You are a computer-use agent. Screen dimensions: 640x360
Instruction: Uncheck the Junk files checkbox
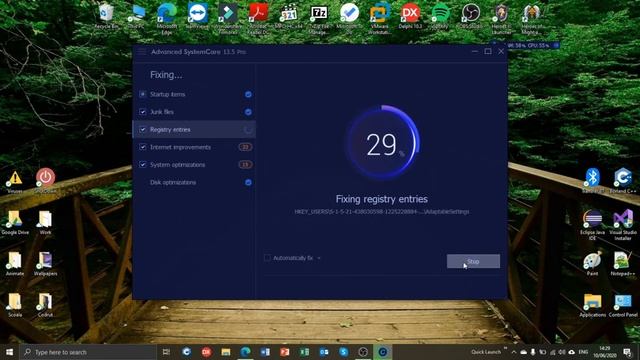(142, 112)
